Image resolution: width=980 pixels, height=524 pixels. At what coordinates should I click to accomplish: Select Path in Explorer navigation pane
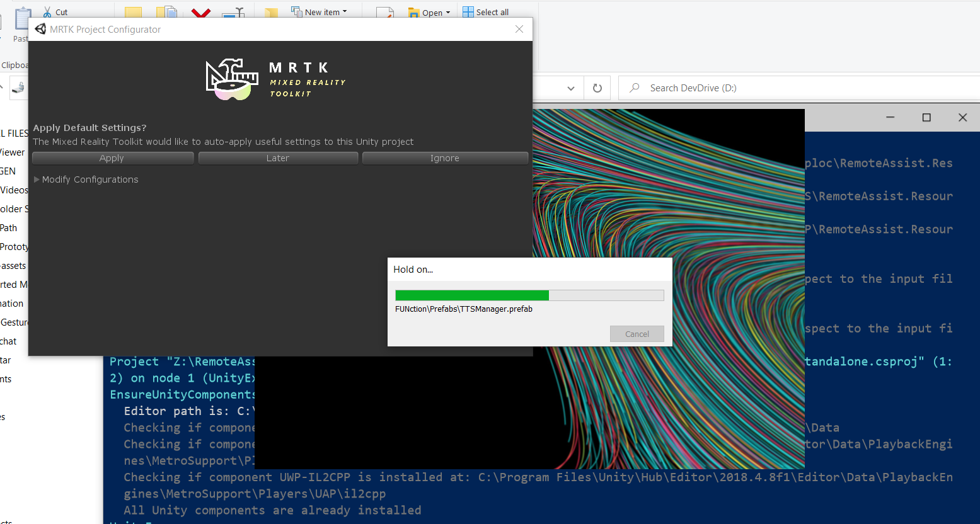pos(9,227)
